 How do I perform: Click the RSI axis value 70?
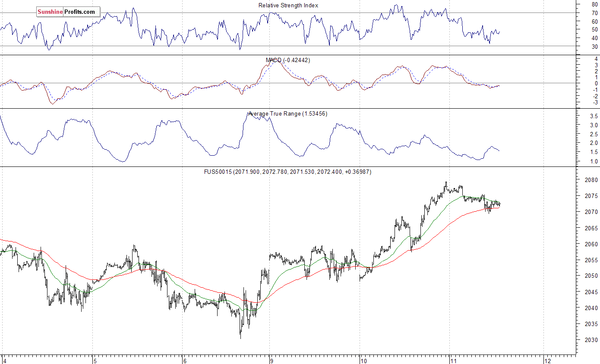coord(595,13)
